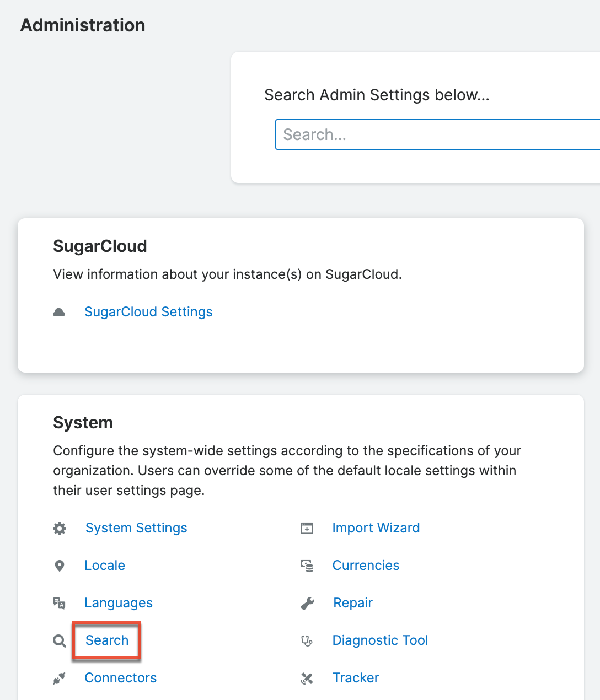Click 'View information about your instance(s)' text
Viewport: 600px width, 700px height.
tap(227, 274)
